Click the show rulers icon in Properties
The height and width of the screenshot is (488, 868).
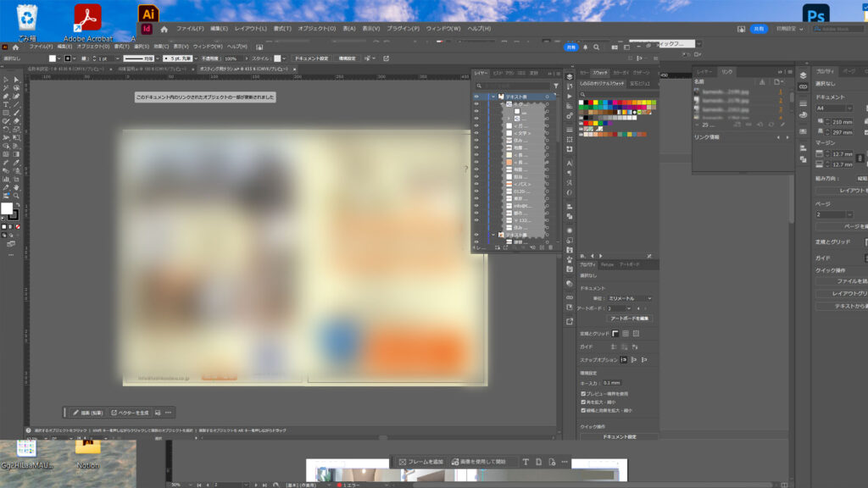tap(615, 334)
